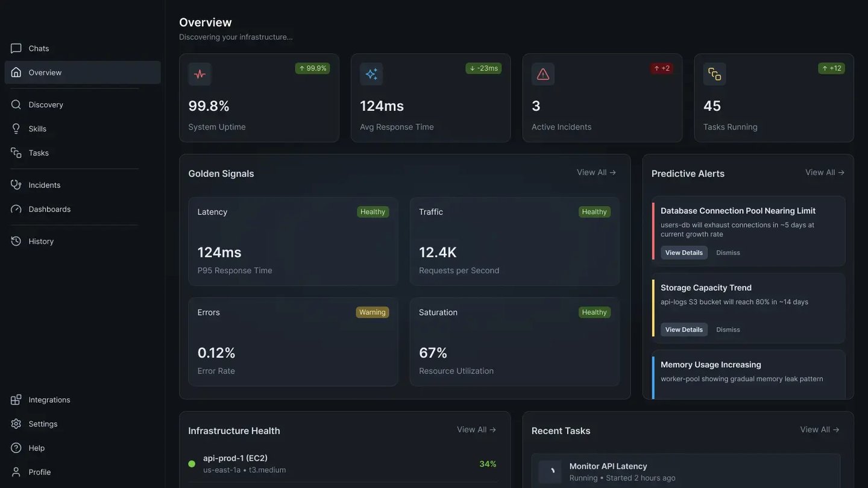Click View All in Golden Signals

[x=596, y=173]
